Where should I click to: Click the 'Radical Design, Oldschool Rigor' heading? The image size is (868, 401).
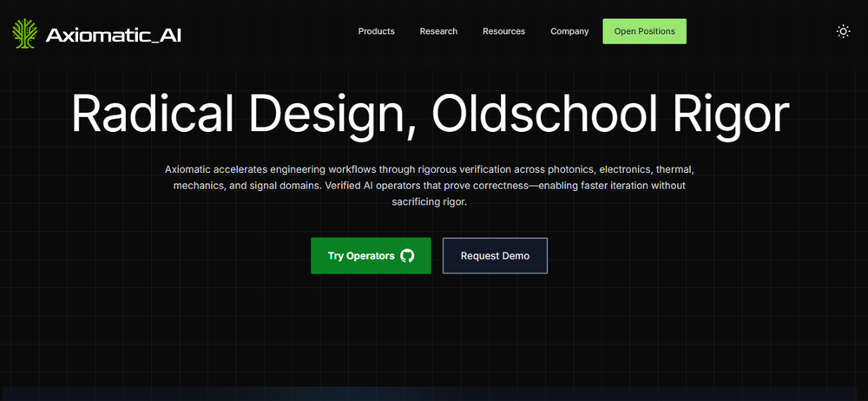tap(431, 115)
